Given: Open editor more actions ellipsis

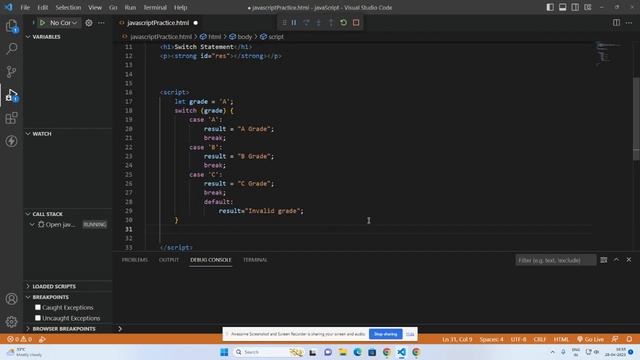Looking at the screenshot, I should (629, 23).
